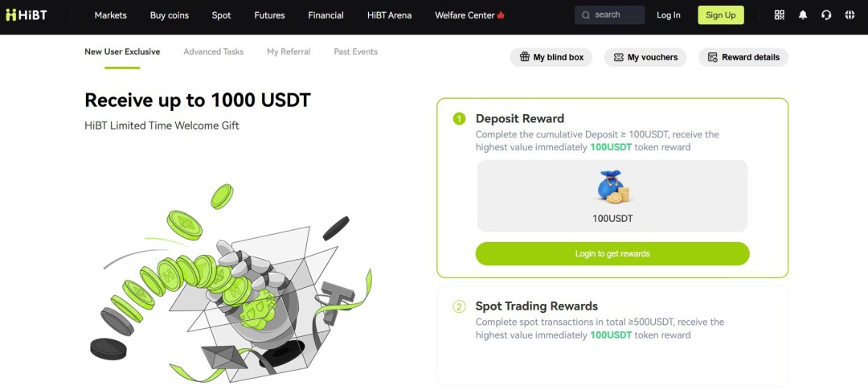Open Reward details

(743, 57)
